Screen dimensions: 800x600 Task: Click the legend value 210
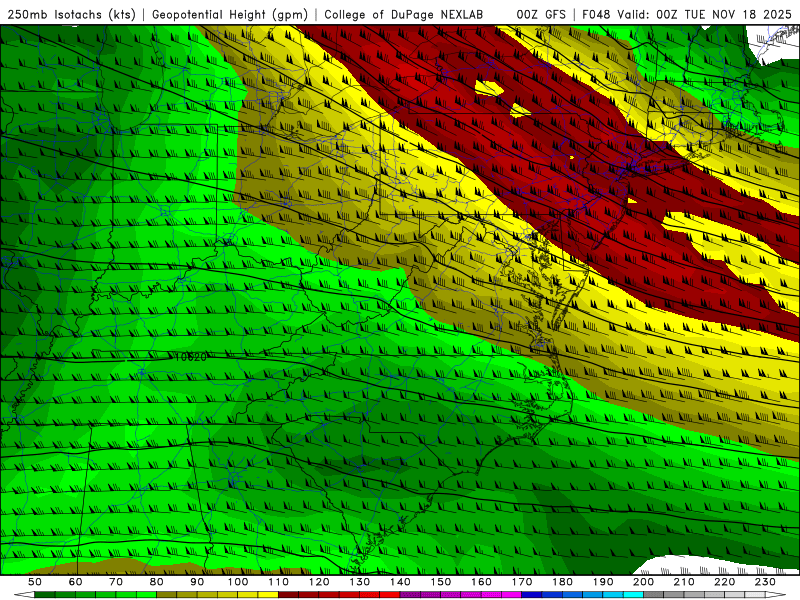(684, 582)
